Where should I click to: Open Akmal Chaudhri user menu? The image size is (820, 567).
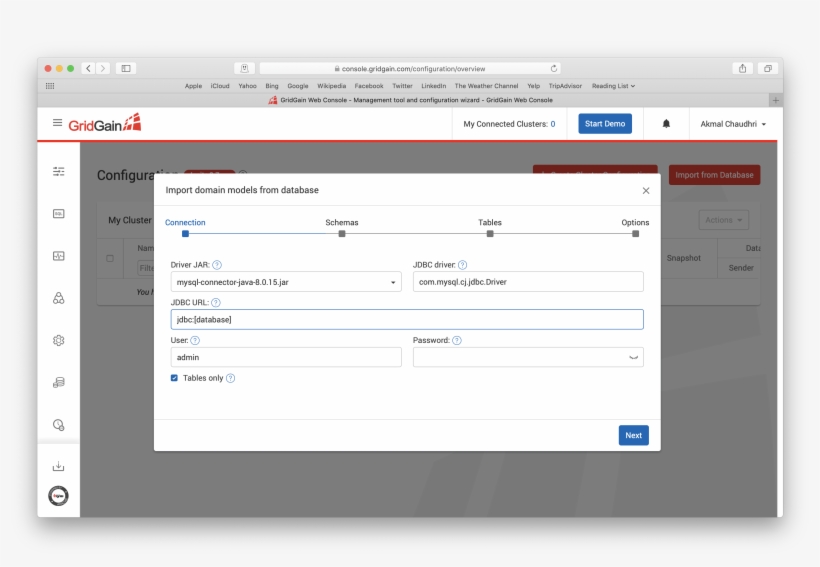(733, 124)
